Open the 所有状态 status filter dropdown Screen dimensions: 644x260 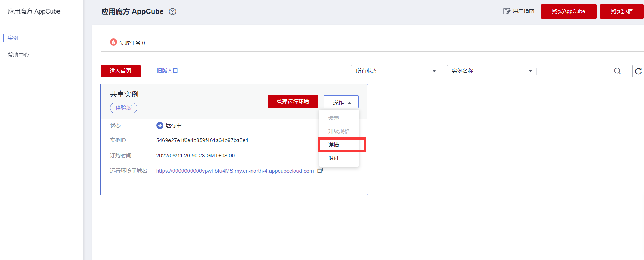pos(395,71)
